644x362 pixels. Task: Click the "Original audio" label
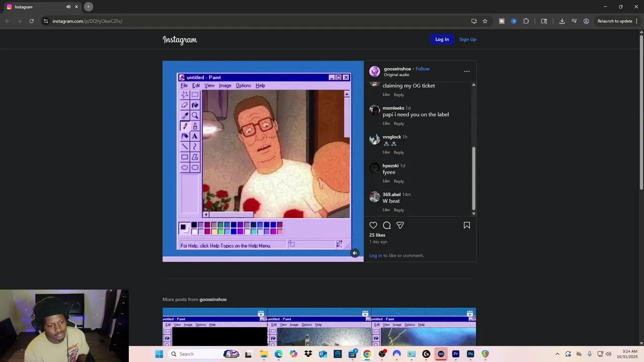pyautogui.click(x=396, y=75)
